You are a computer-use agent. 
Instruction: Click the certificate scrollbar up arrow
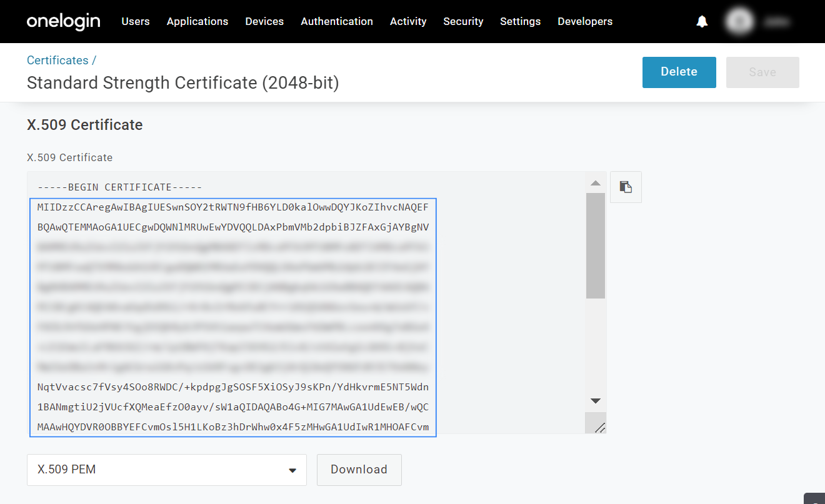pyautogui.click(x=596, y=183)
